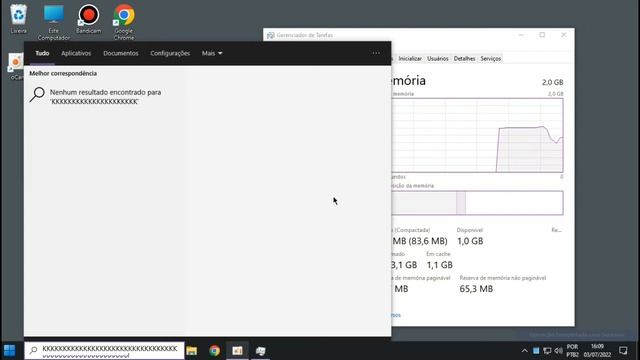
Task: Click the Task Manager taskbar icon
Action: click(260, 351)
